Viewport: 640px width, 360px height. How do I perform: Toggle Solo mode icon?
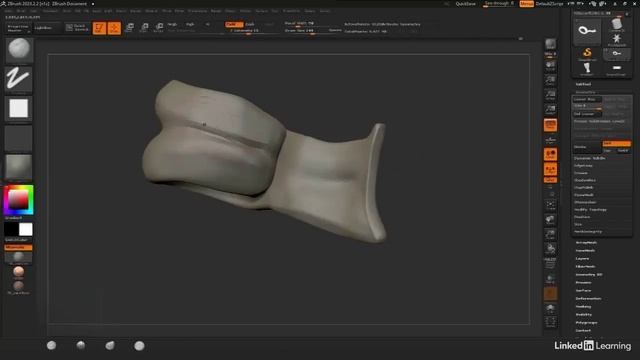(550, 308)
